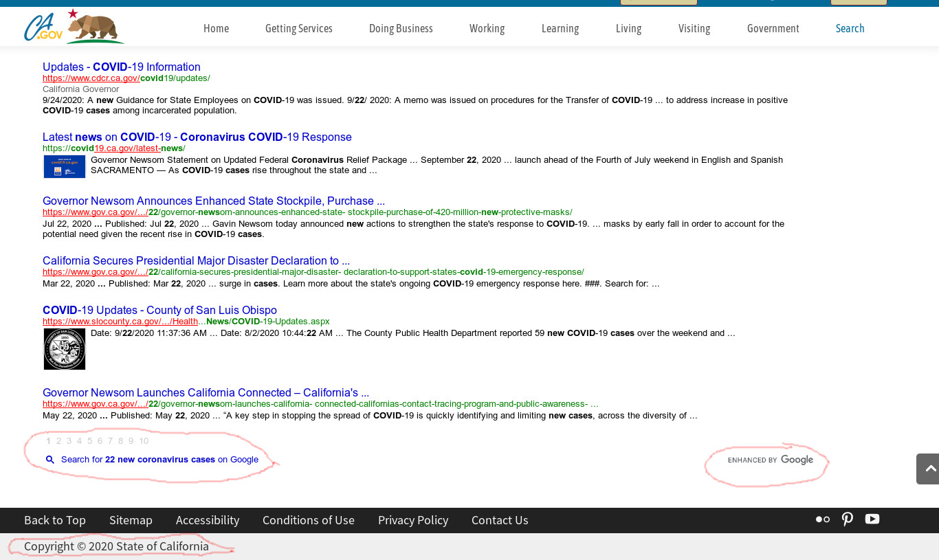The width and height of the screenshot is (939, 560).
Task: Click Back to Top footer link
Action: point(55,520)
